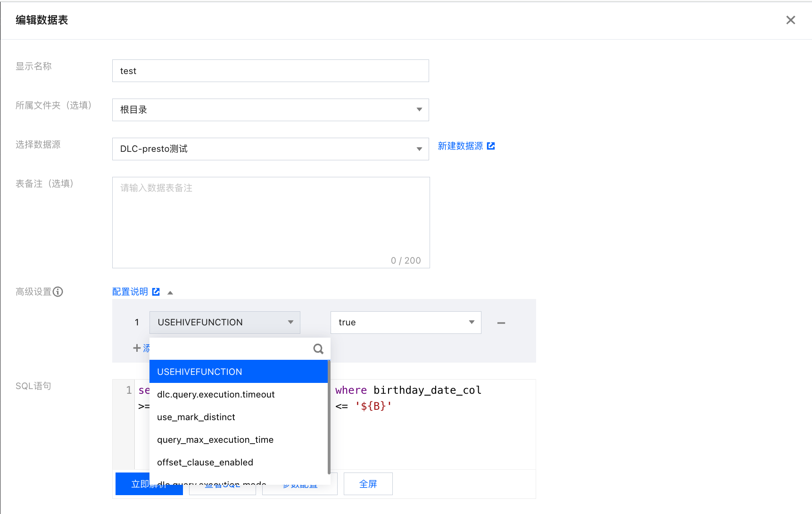Click external link icon beside new data source
This screenshot has width=812, height=514.
(491, 146)
